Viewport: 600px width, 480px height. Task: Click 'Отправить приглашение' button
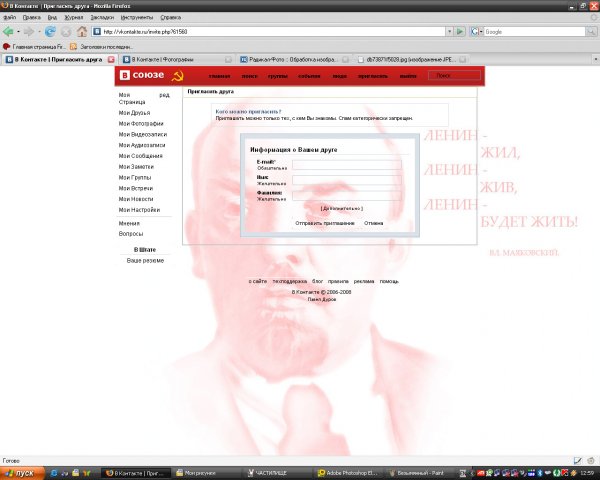[325, 223]
